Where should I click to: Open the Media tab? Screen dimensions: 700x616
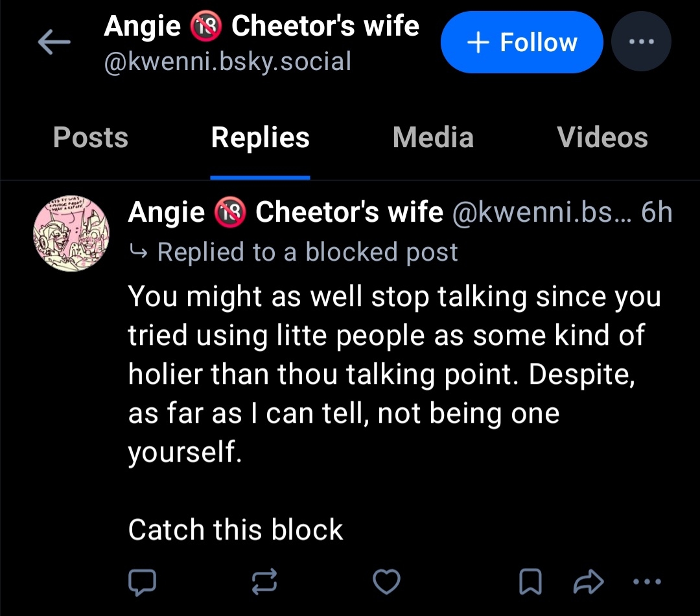[x=433, y=137]
